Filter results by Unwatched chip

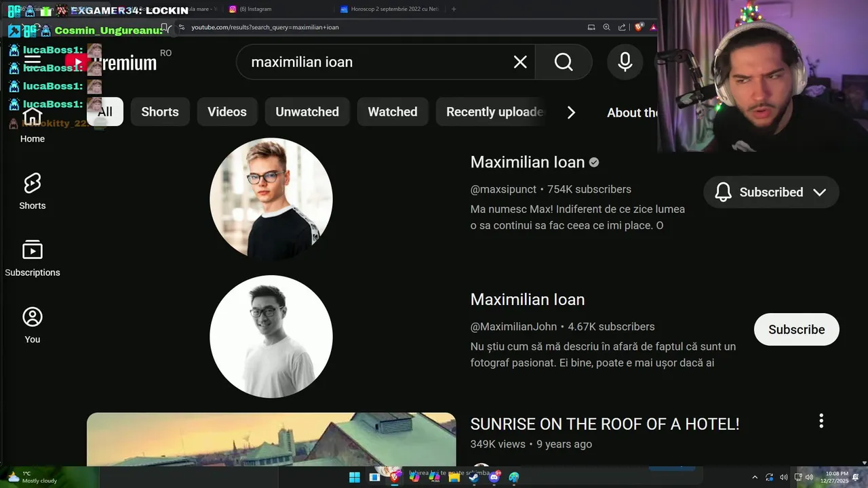click(x=307, y=112)
